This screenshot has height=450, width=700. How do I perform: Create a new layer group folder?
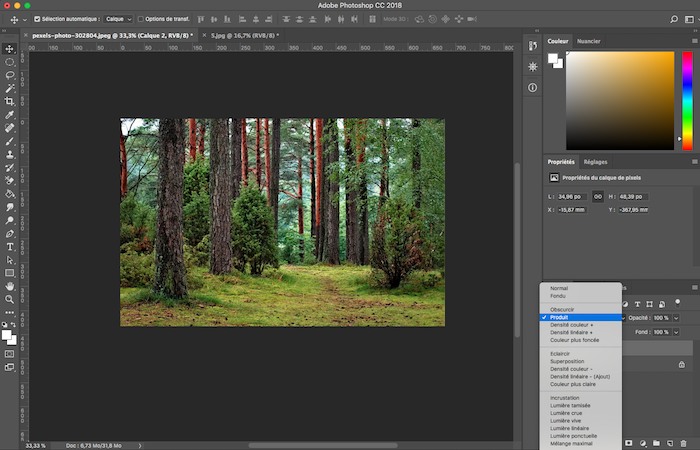[656, 443]
